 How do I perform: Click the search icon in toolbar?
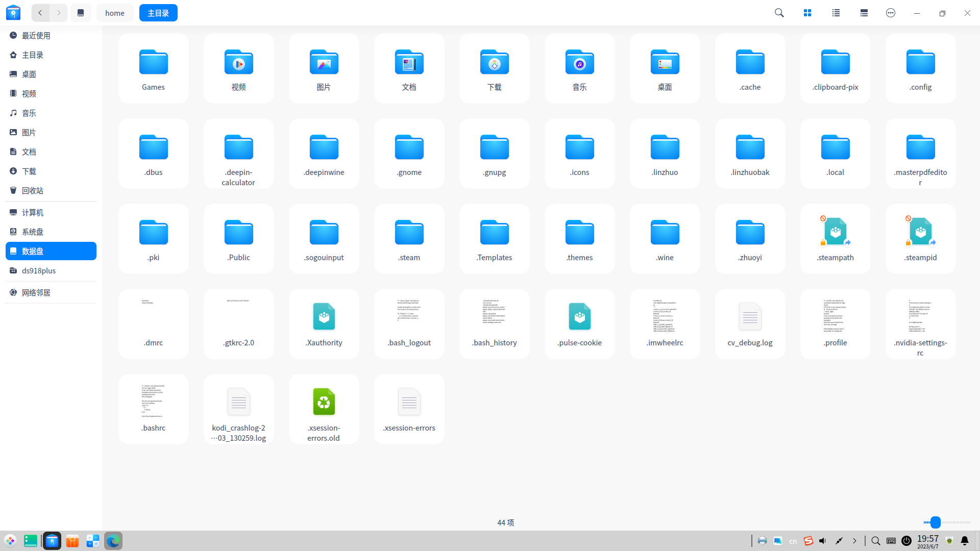(779, 13)
